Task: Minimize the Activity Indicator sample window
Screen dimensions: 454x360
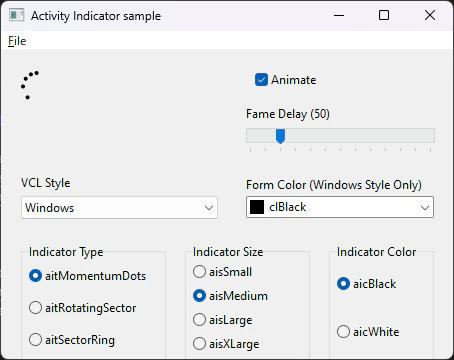Action: (339, 15)
